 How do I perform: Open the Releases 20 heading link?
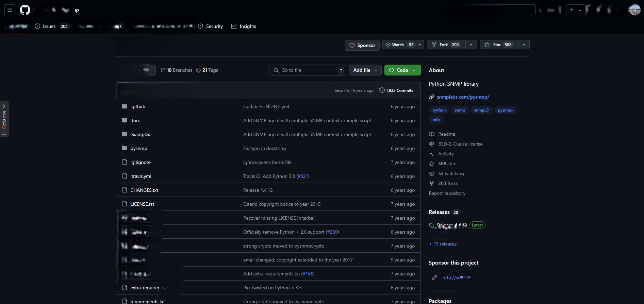click(x=444, y=212)
